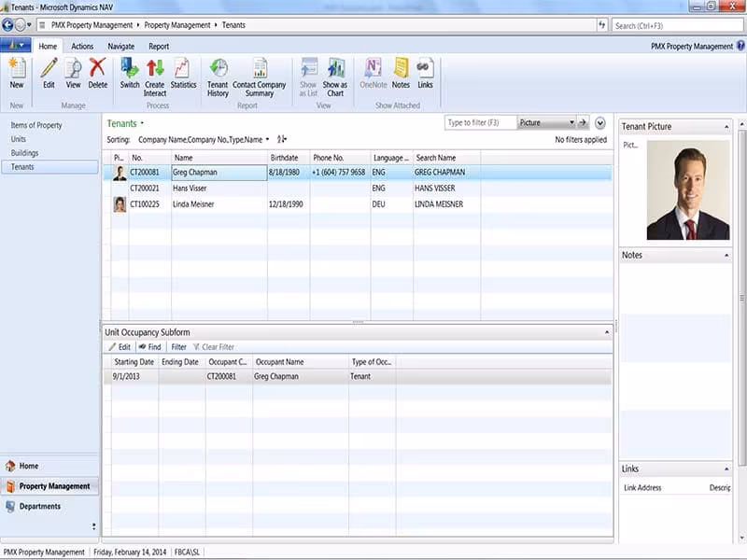Switch to the Navigate ribbon tab
Image resolution: width=747 pixels, height=560 pixels.
tap(121, 46)
